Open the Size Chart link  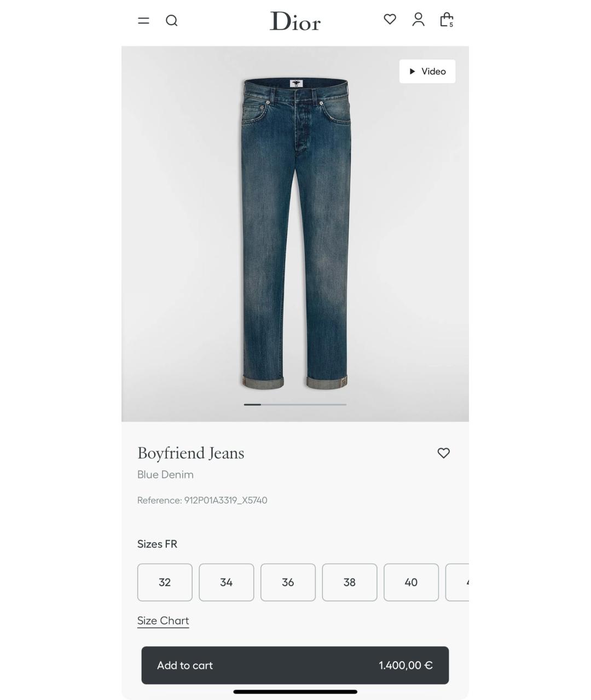pyautogui.click(x=163, y=621)
